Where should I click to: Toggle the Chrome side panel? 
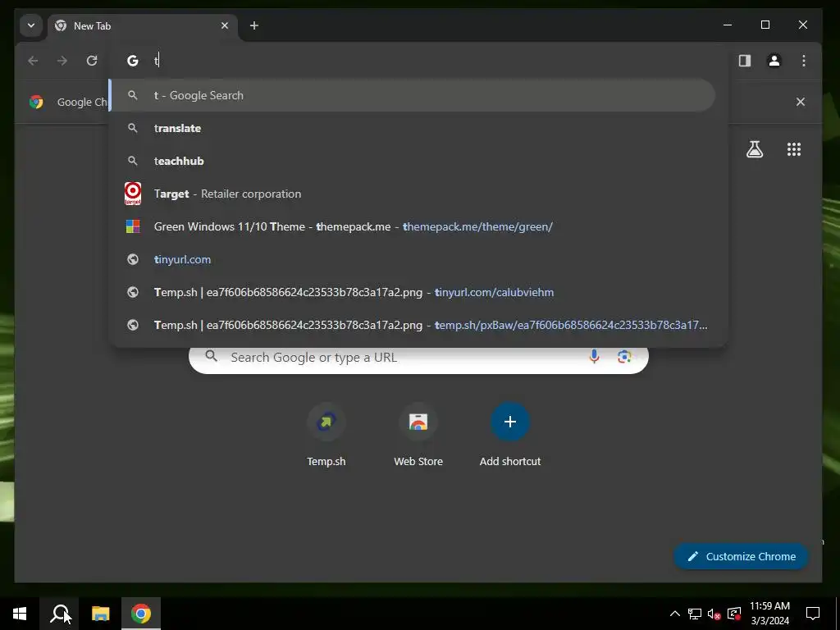[745, 61]
